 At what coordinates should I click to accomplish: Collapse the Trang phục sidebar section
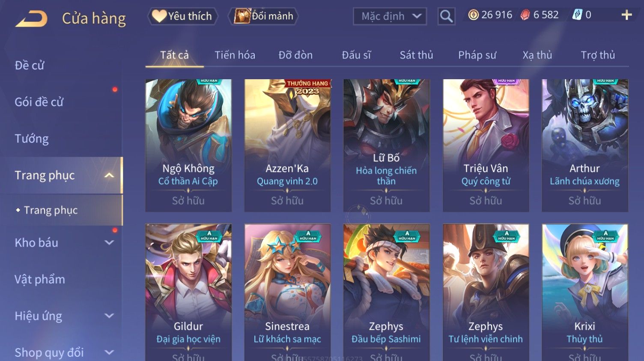109,176
